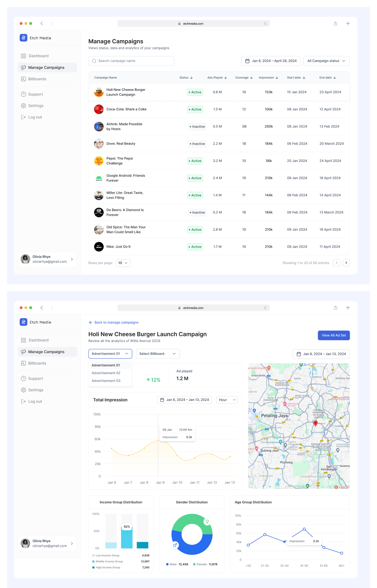Collapse the Advertisement 01 dropdown
377x588 pixels.
pyautogui.click(x=110, y=354)
